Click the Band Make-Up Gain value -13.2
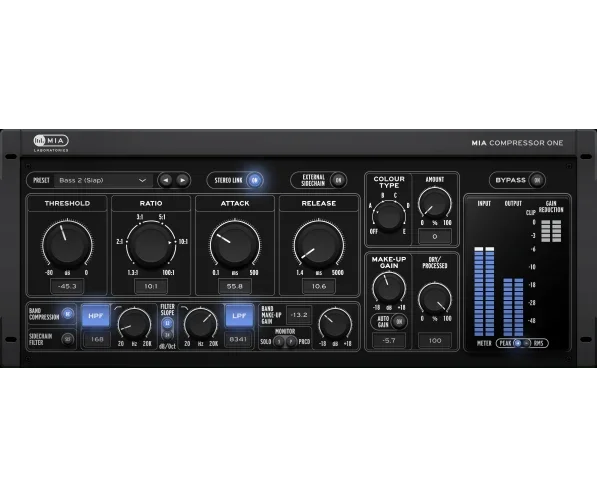The image size is (597, 497). (x=298, y=315)
